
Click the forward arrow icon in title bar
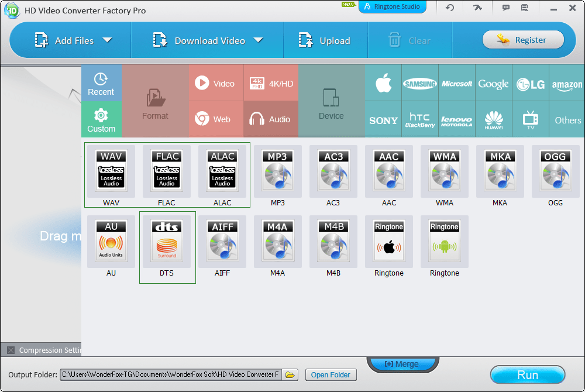pyautogui.click(x=477, y=8)
